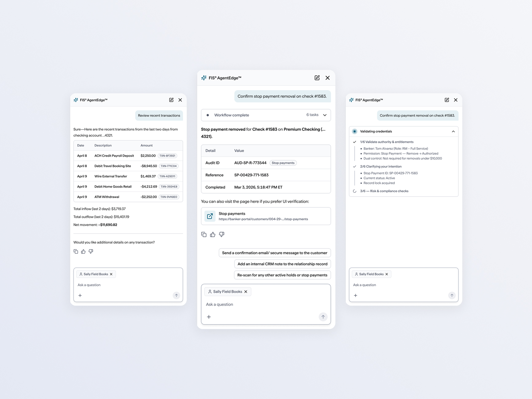Open new chat edit icon in left panel

[171, 100]
